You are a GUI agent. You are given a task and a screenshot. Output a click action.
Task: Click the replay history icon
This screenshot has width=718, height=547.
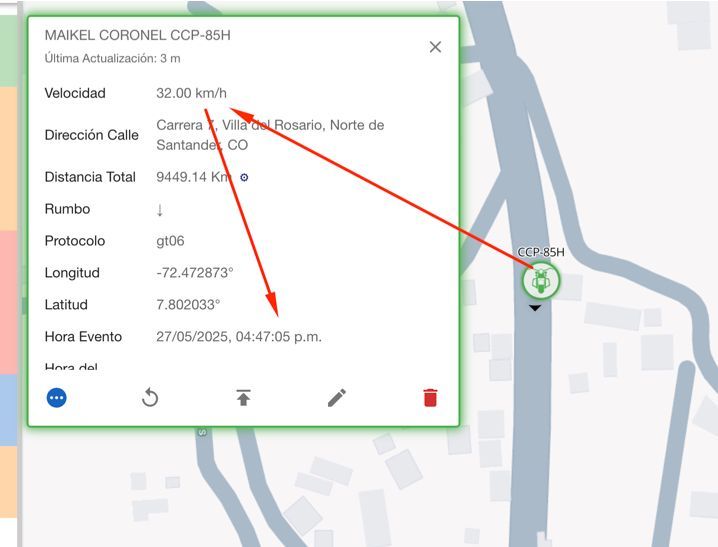150,398
